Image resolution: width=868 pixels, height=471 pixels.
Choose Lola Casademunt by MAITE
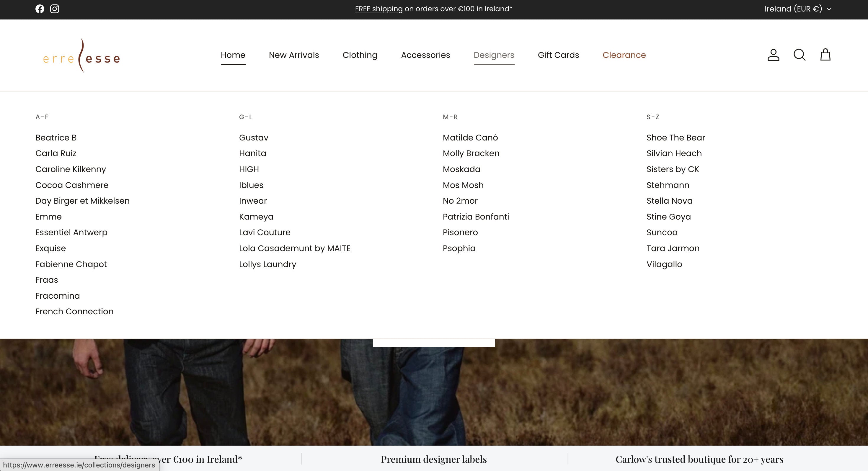coord(295,248)
